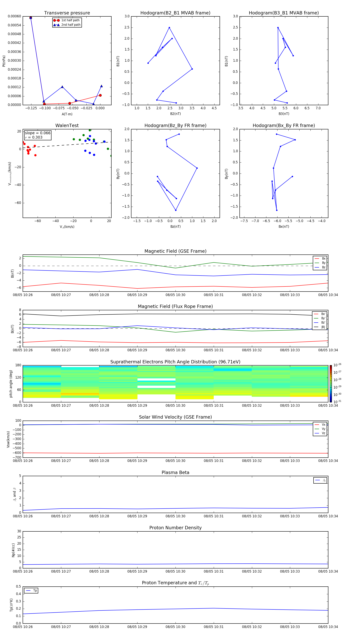The height and width of the screenshot is (644, 351).
Task: Click the Bz' legend entry in Flux Rope panel
Action: pyautogui.click(x=320, y=323)
